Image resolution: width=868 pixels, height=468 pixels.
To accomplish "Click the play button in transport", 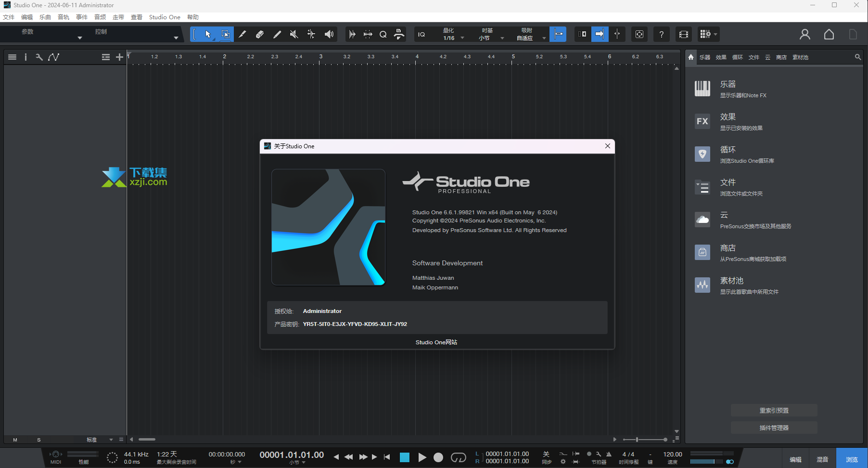I will 422,457.
